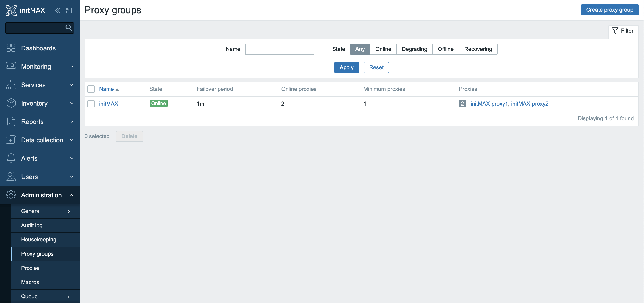644x303 pixels.
Task: Open Proxy groups menu item
Action: pos(45,254)
